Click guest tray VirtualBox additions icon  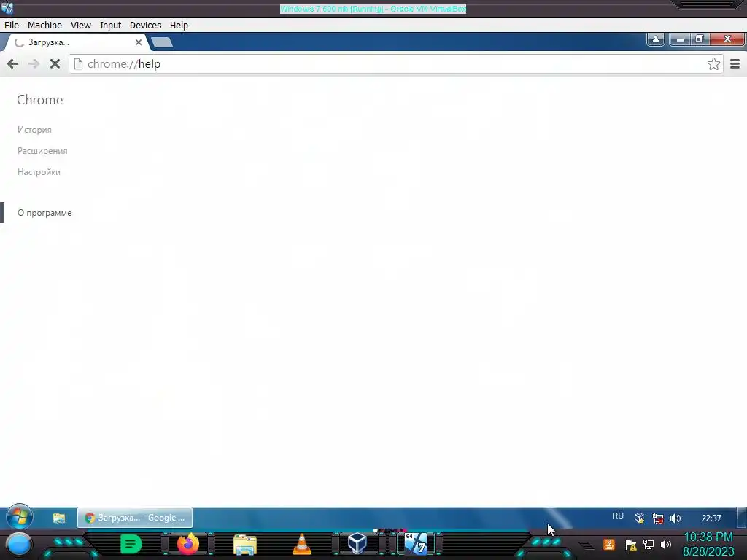coord(640,518)
